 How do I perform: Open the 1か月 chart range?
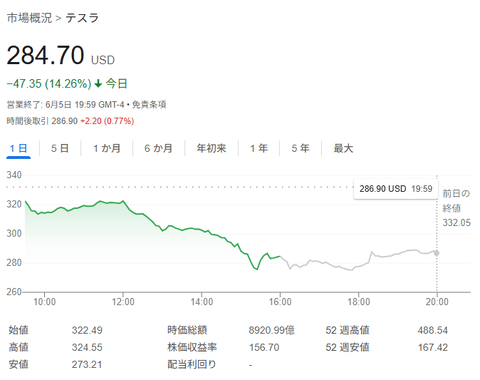click(x=107, y=148)
